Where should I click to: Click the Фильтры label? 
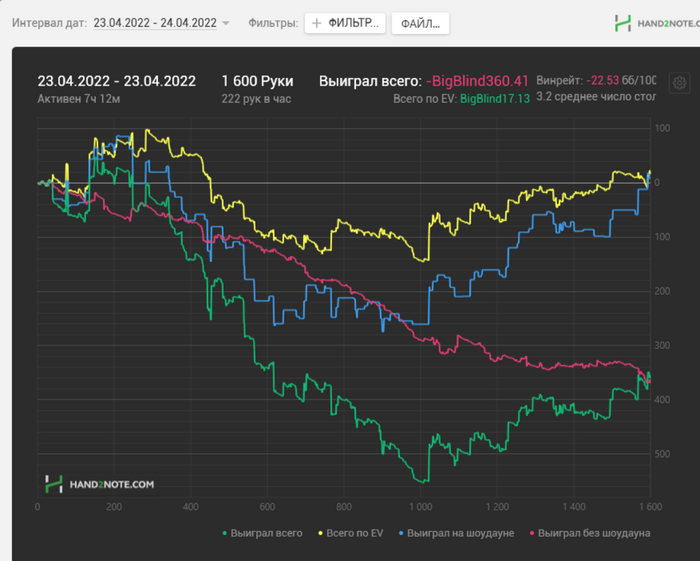point(273,23)
